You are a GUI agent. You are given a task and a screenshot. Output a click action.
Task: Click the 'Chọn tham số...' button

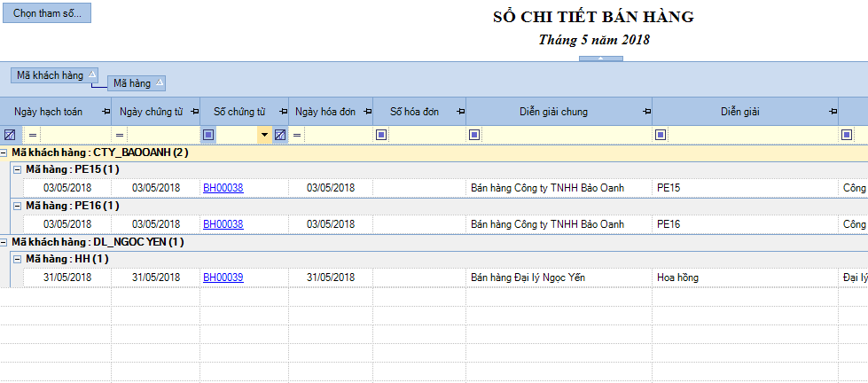click(x=47, y=14)
